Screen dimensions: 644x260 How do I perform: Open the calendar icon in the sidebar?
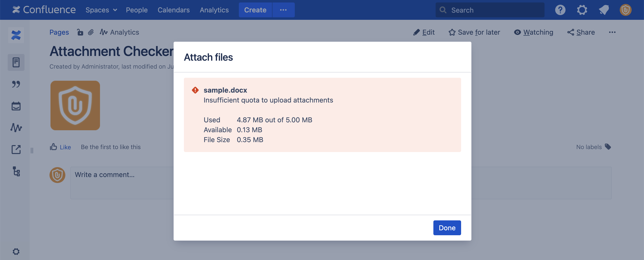[16, 106]
